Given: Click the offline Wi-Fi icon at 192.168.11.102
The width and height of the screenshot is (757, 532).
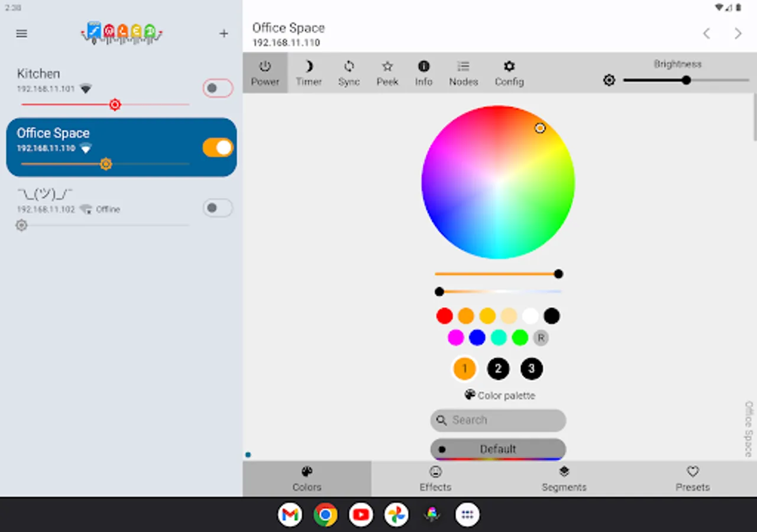Looking at the screenshot, I should tap(86, 209).
